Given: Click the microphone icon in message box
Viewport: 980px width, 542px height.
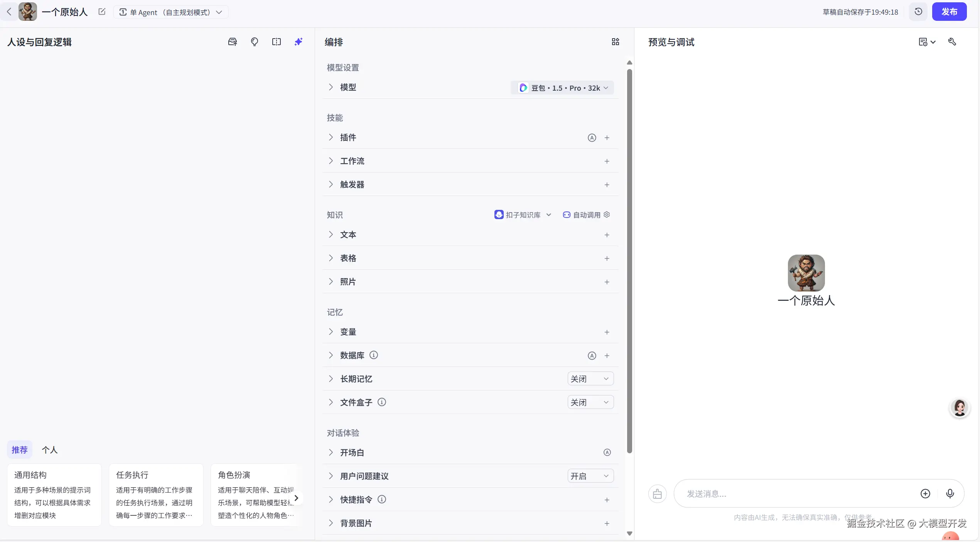Looking at the screenshot, I should point(950,493).
